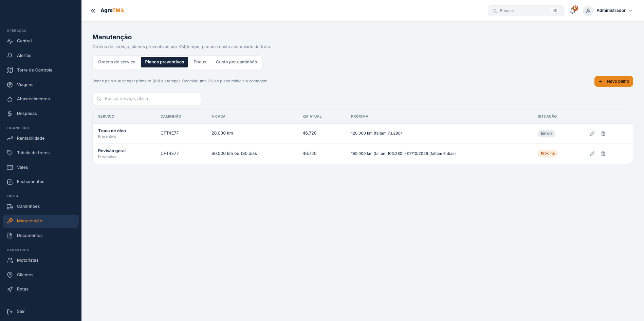Go to Vales page

pyautogui.click(x=41, y=167)
